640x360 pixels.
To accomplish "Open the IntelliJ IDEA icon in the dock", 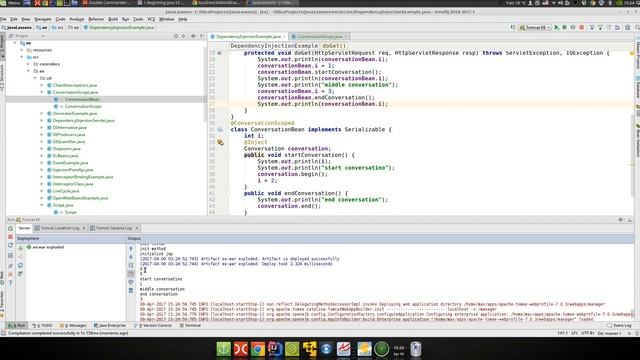I will [x=275, y=349].
